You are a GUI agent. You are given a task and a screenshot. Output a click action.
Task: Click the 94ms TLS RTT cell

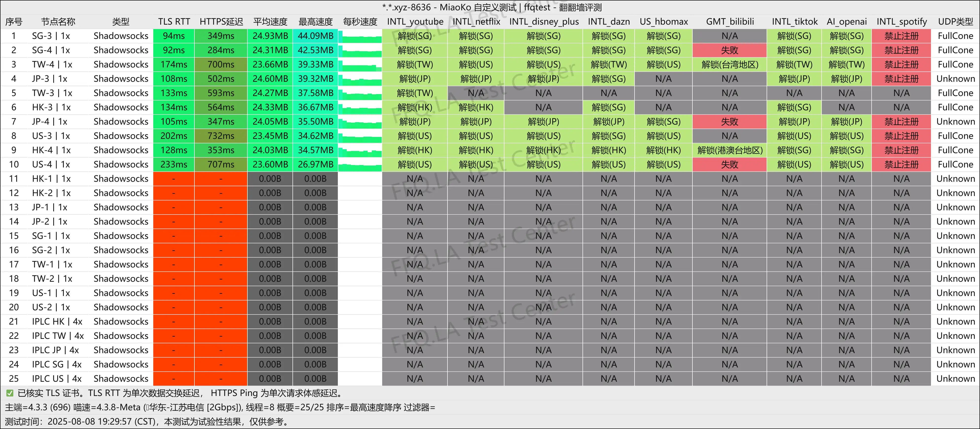click(x=174, y=36)
